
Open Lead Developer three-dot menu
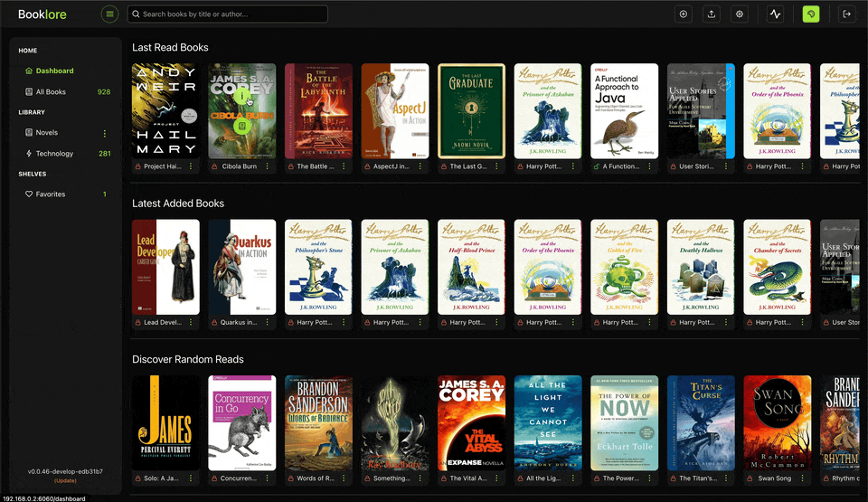click(x=191, y=323)
